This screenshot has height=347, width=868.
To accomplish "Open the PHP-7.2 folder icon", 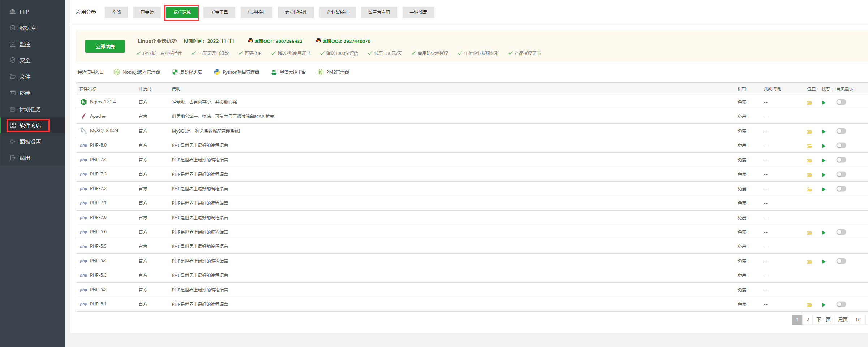I will tap(809, 189).
